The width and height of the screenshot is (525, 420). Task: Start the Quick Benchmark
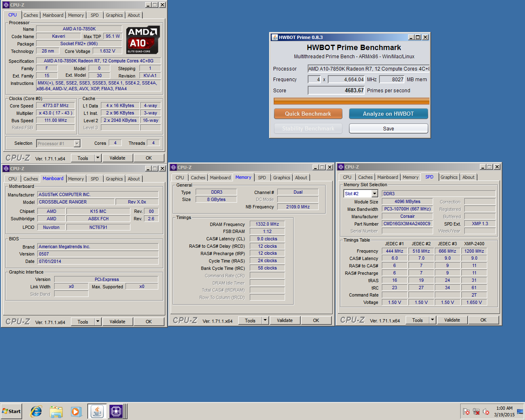308,114
